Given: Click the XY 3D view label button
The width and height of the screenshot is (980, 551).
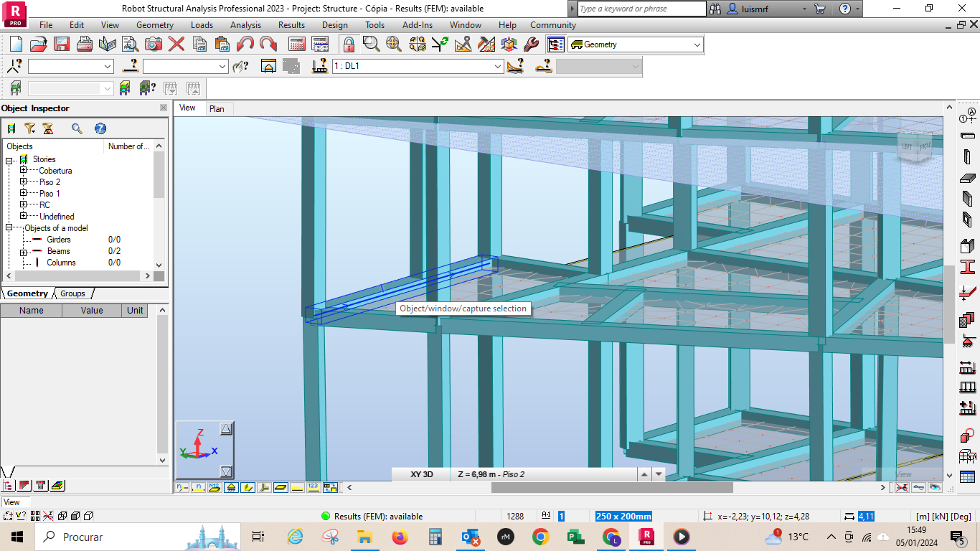Looking at the screenshot, I should (x=422, y=474).
